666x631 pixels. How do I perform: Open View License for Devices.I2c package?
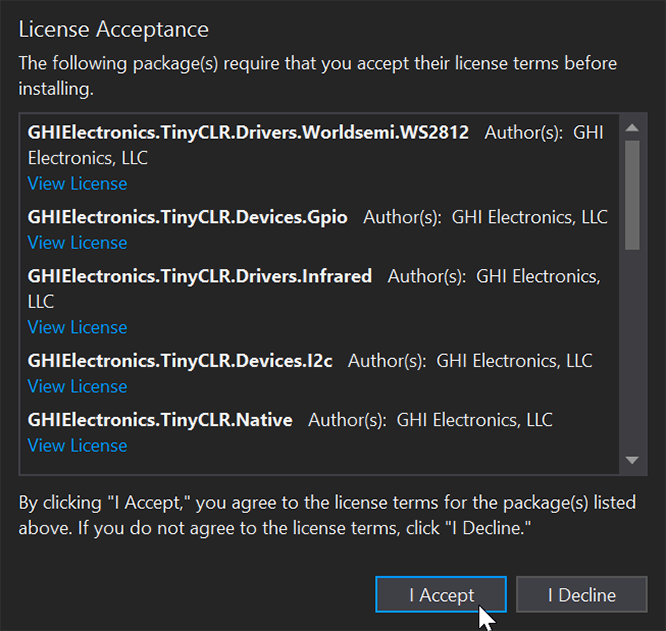77,386
